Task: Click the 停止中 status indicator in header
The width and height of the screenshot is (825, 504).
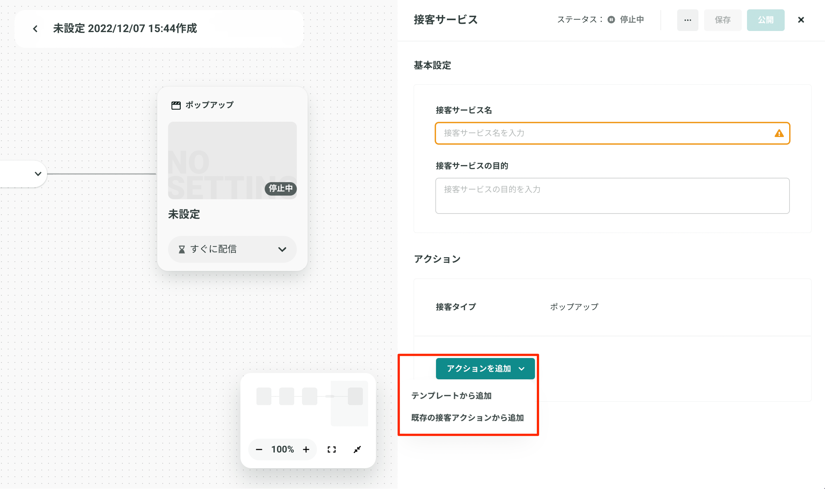Action: pyautogui.click(x=626, y=20)
